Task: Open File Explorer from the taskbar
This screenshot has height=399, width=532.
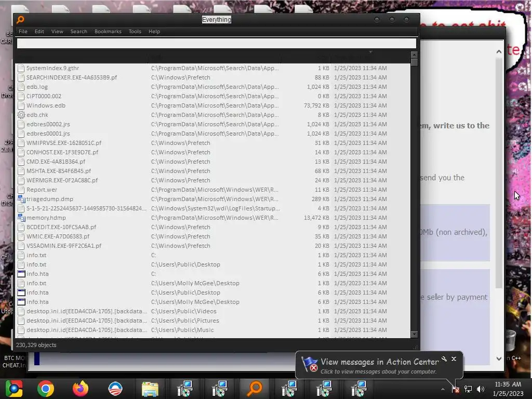Action: (150, 389)
